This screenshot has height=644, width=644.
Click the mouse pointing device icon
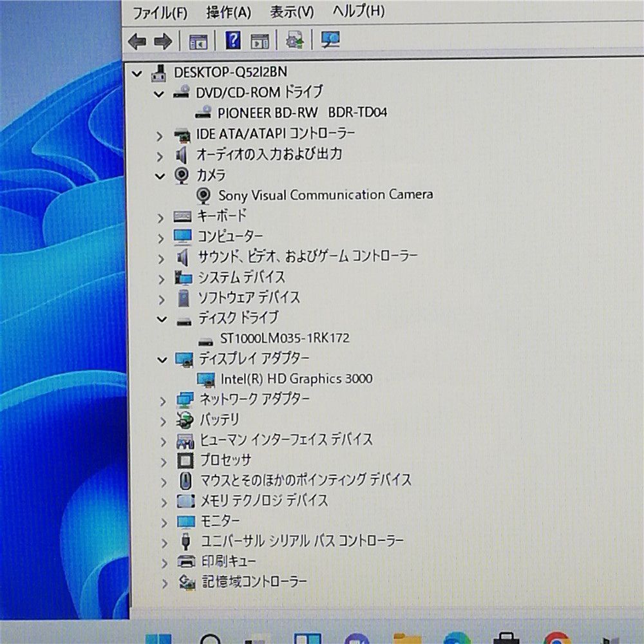click(x=186, y=480)
